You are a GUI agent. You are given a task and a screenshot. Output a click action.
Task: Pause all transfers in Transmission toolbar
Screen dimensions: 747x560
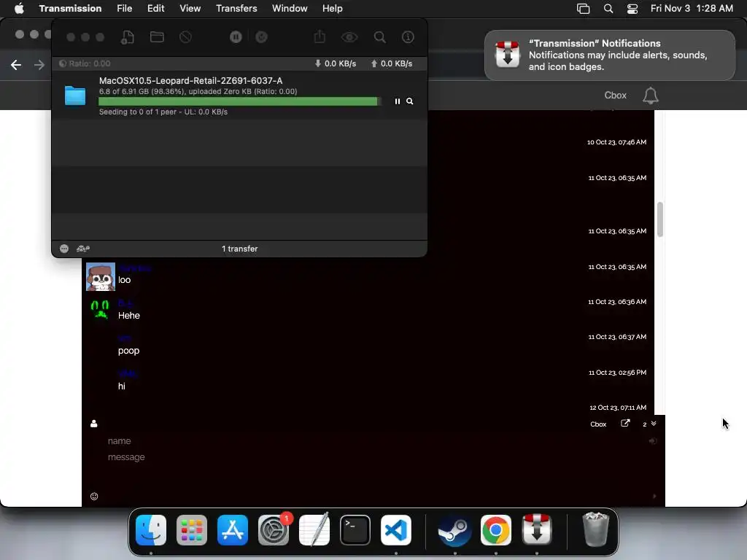point(236,37)
